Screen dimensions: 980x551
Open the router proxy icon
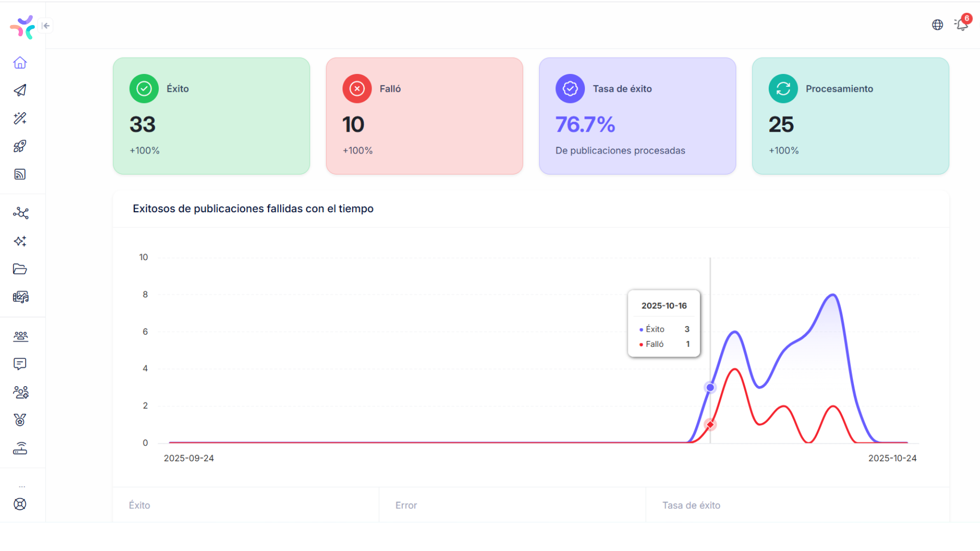point(20,448)
